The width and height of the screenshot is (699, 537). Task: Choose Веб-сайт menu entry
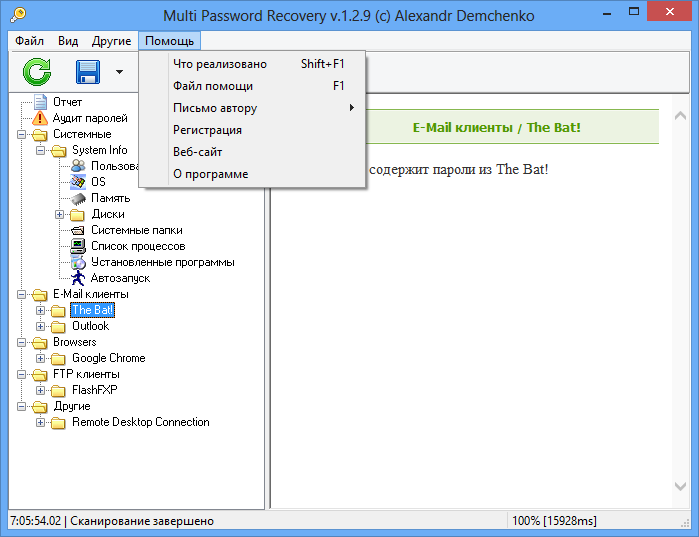pyautogui.click(x=252, y=152)
